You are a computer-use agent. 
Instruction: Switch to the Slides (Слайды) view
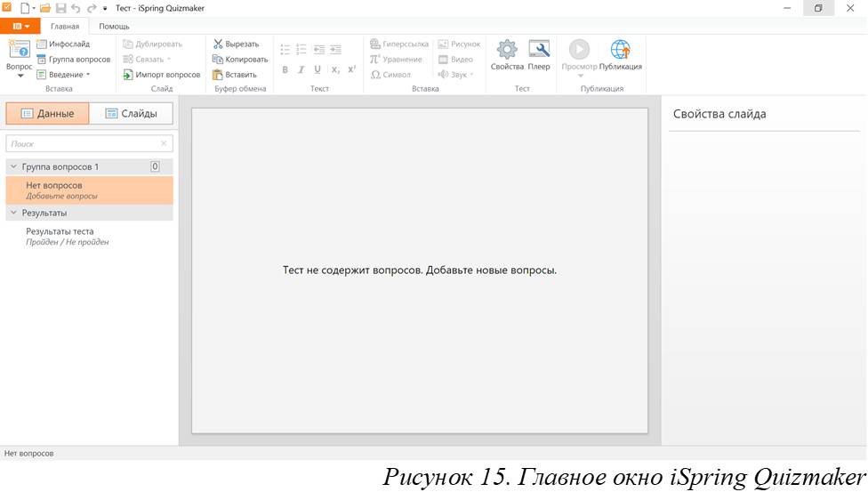131,114
